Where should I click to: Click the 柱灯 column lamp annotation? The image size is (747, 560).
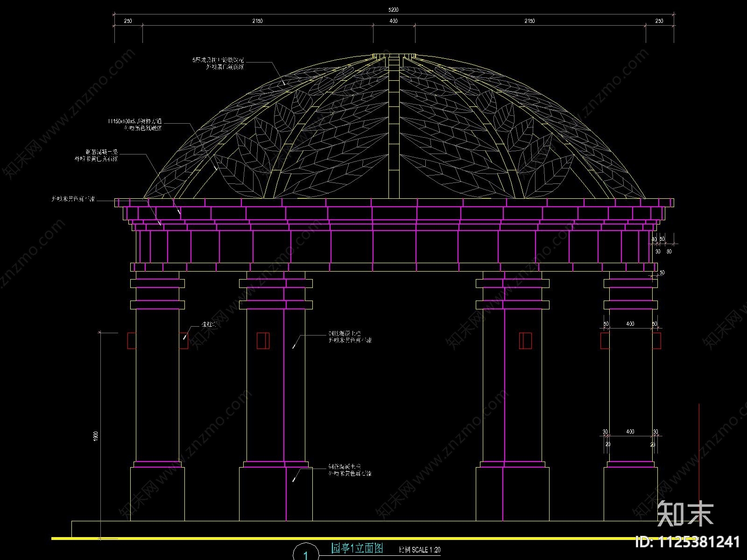pyautogui.click(x=208, y=323)
